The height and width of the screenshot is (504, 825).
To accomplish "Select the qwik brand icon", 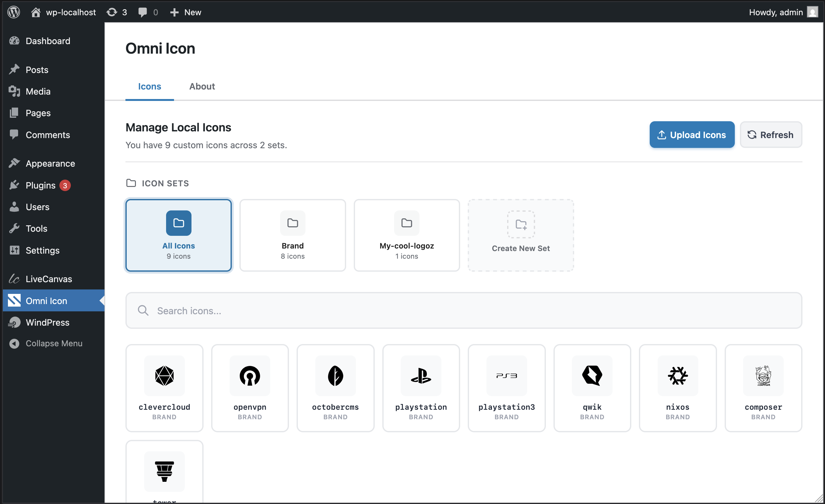I will (592, 388).
